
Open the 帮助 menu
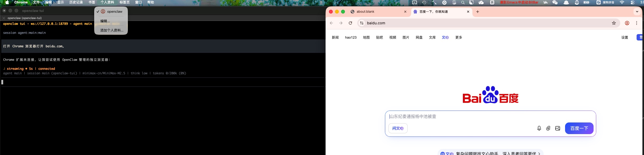click(x=151, y=2)
